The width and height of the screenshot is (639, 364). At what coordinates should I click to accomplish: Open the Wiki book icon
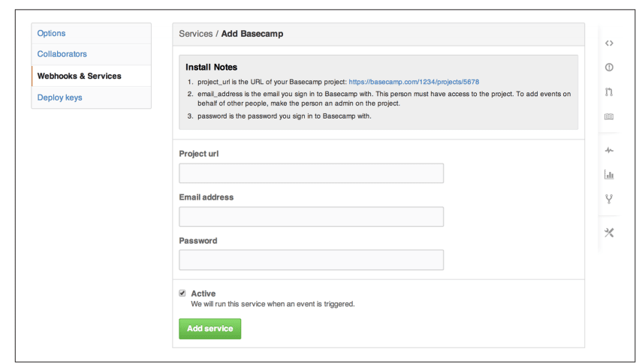609,117
